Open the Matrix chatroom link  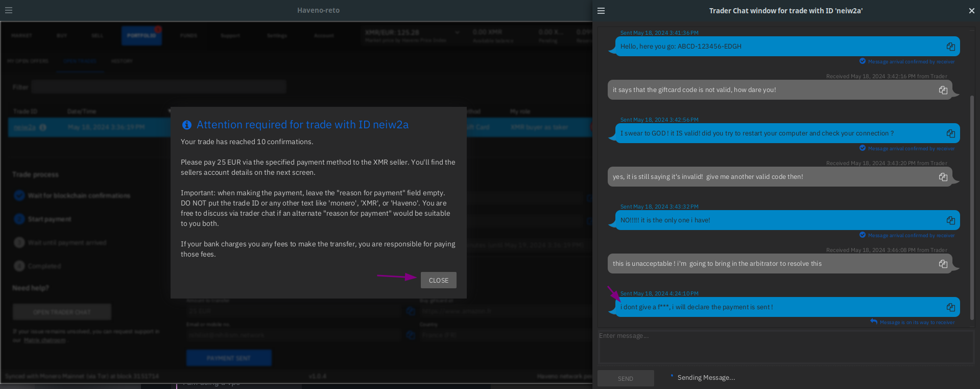[x=45, y=340]
